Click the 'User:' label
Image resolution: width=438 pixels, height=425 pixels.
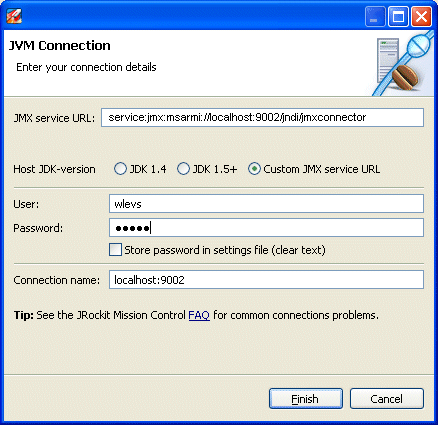click(x=26, y=204)
